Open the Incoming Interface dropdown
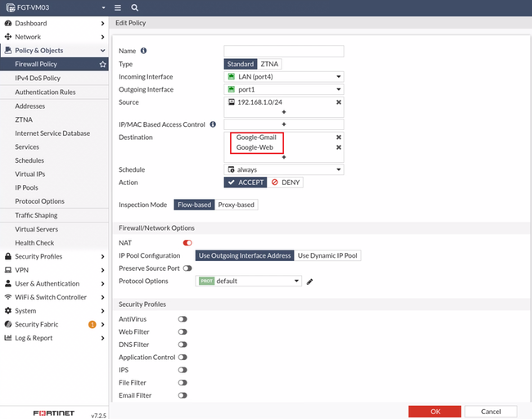The image size is (532, 419). (284, 77)
